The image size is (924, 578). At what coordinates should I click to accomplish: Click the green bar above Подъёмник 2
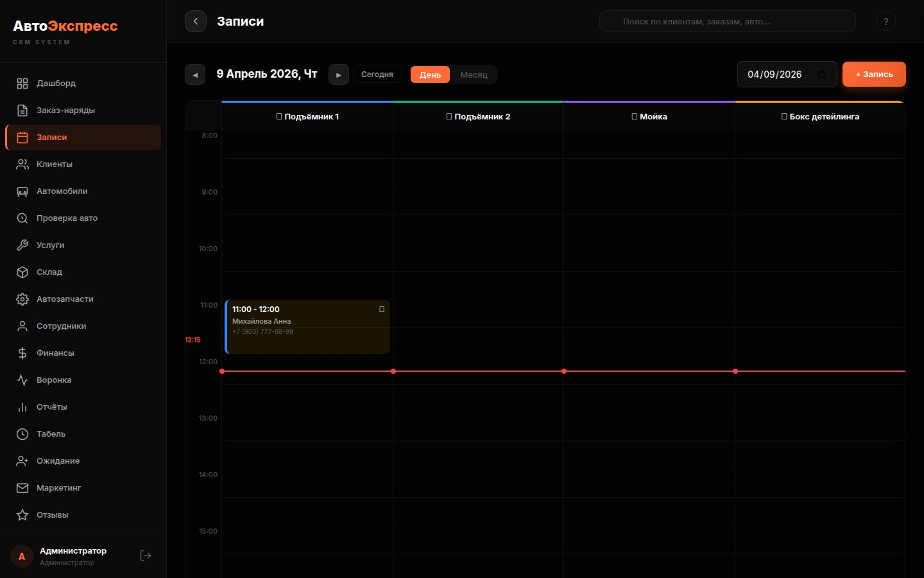(x=477, y=101)
